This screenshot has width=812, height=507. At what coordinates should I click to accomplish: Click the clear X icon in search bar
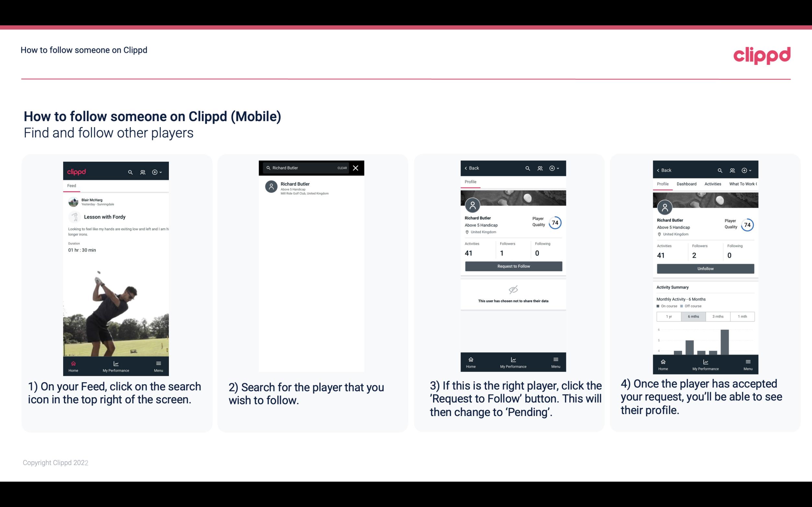(355, 167)
